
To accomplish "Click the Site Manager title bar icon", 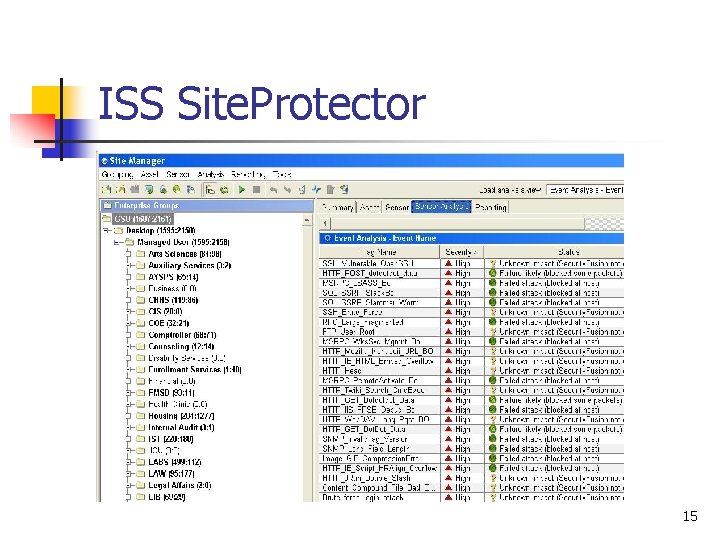I will click(x=104, y=161).
